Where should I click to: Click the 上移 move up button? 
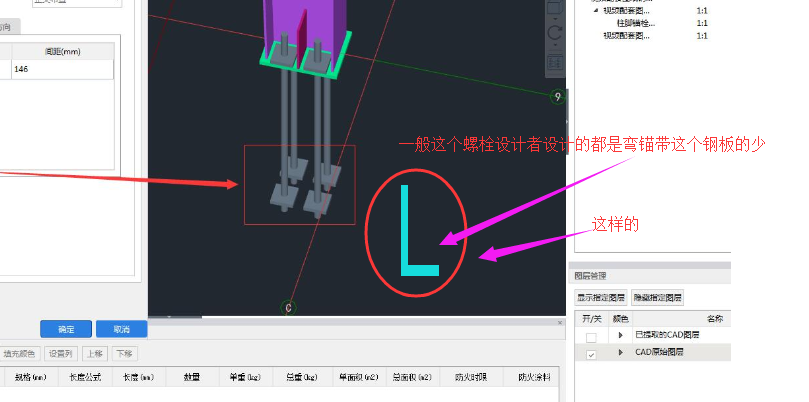click(95, 353)
